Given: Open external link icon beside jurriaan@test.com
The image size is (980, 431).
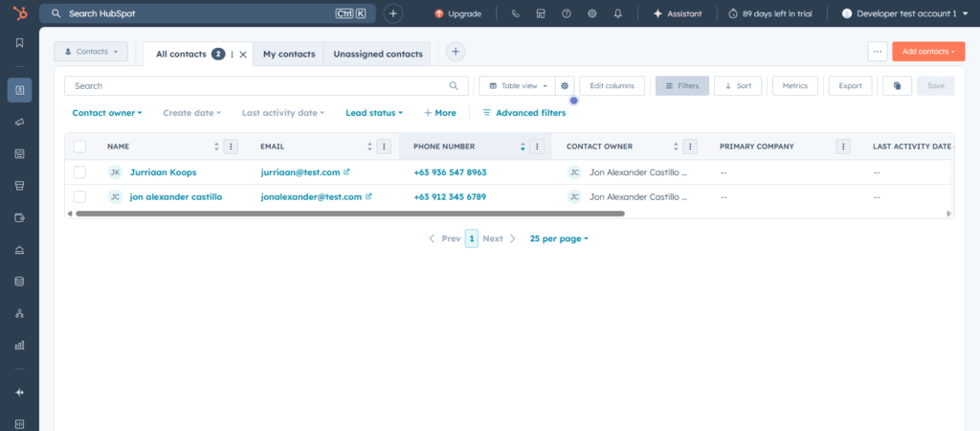Looking at the screenshot, I should [x=346, y=172].
